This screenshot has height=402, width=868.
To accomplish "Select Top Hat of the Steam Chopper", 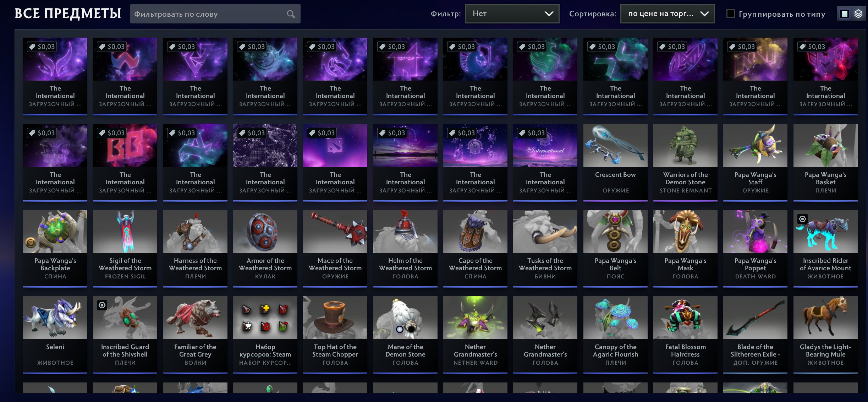I will (335, 334).
